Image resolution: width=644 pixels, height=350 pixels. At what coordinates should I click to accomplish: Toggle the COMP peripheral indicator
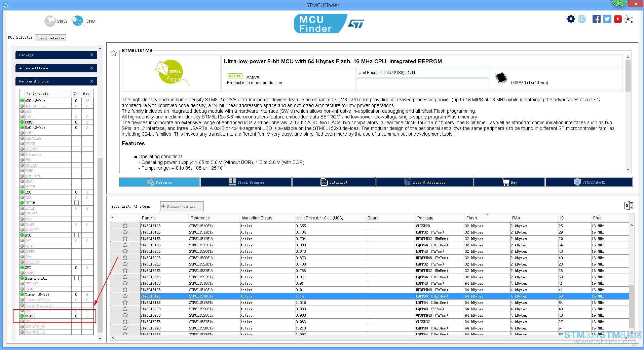pos(22,122)
